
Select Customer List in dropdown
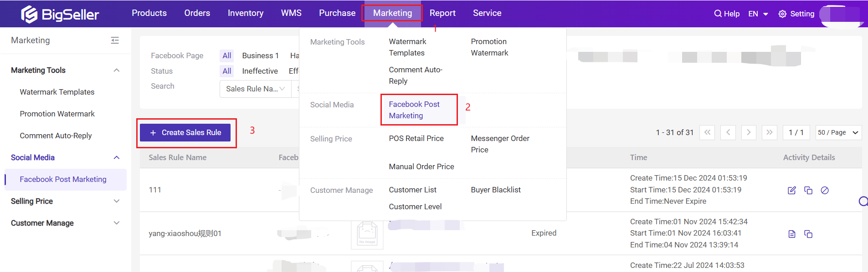coord(412,190)
